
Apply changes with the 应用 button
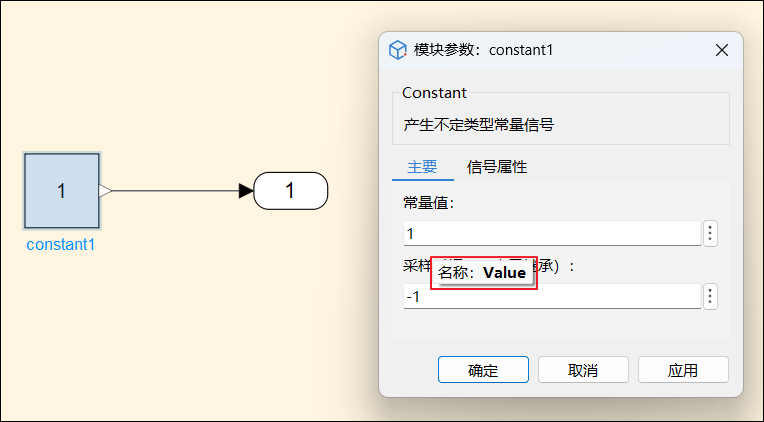683,370
